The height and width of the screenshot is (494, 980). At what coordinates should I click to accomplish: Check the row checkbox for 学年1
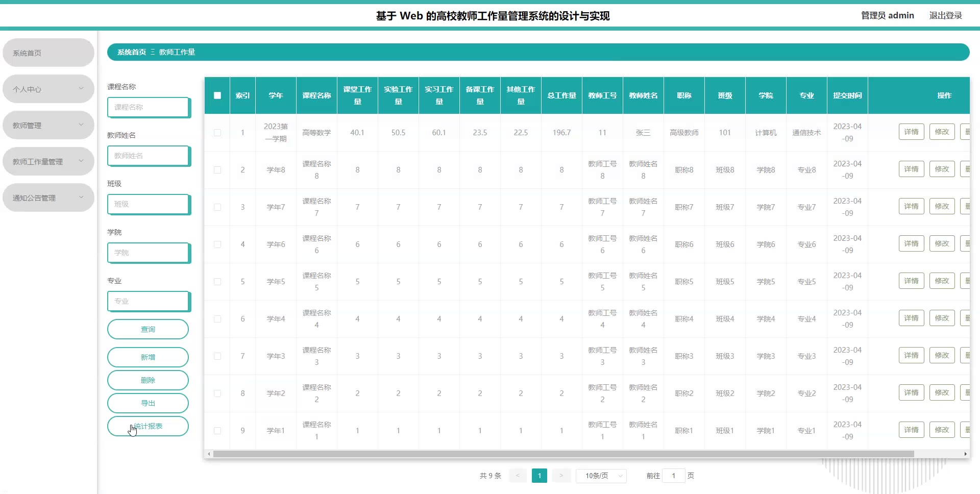(x=217, y=431)
